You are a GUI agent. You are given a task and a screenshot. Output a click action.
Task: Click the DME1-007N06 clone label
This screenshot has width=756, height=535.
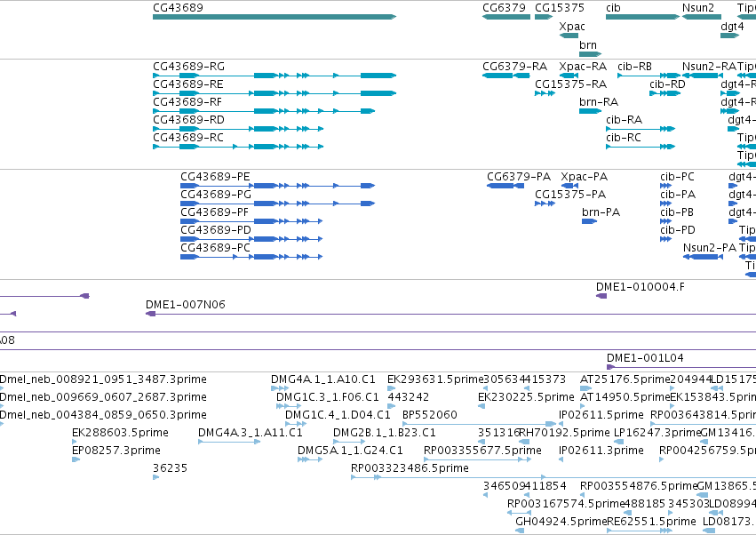tap(185, 305)
